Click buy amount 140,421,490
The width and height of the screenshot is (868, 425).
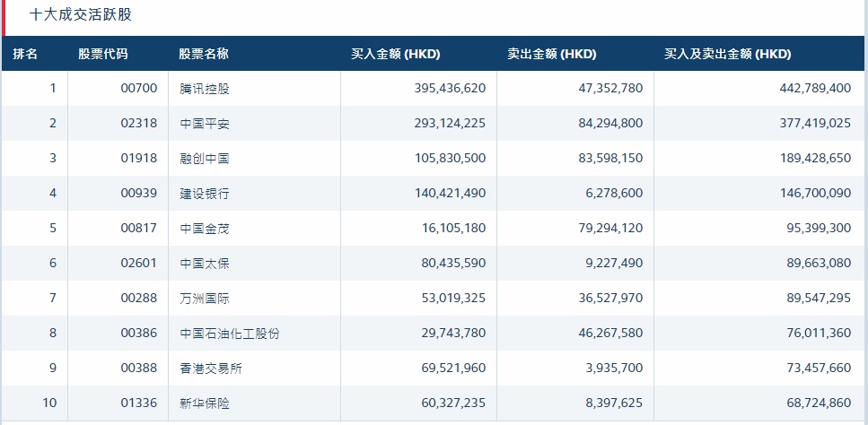(x=450, y=193)
